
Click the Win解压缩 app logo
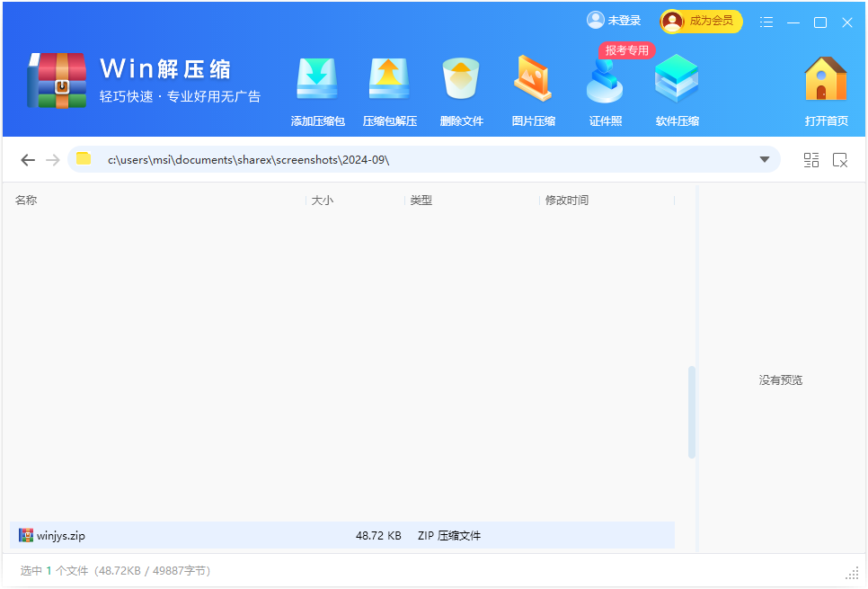tap(57, 81)
